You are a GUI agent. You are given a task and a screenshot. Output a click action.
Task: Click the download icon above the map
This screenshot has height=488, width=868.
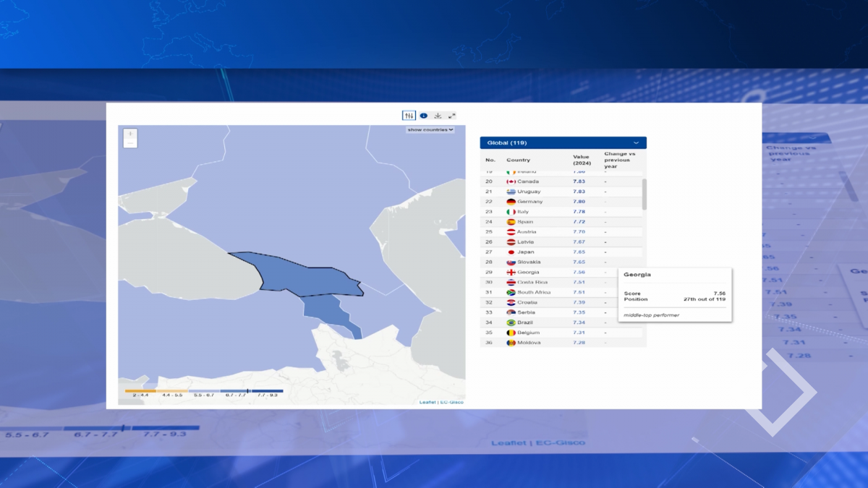(x=438, y=116)
